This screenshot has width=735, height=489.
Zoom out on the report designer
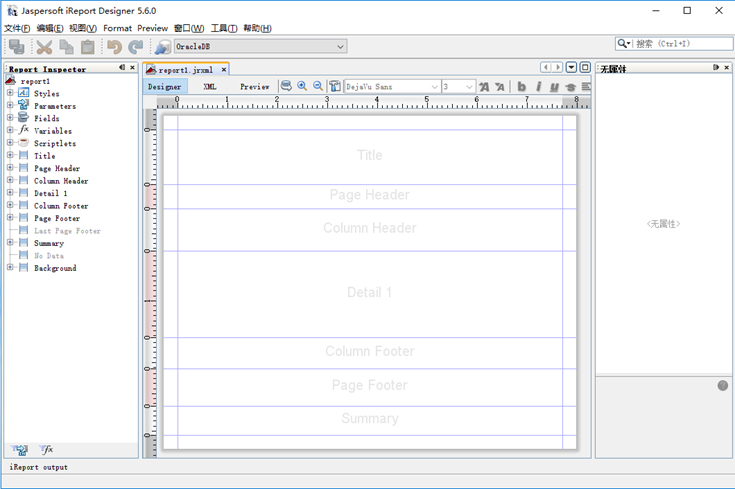(318, 87)
